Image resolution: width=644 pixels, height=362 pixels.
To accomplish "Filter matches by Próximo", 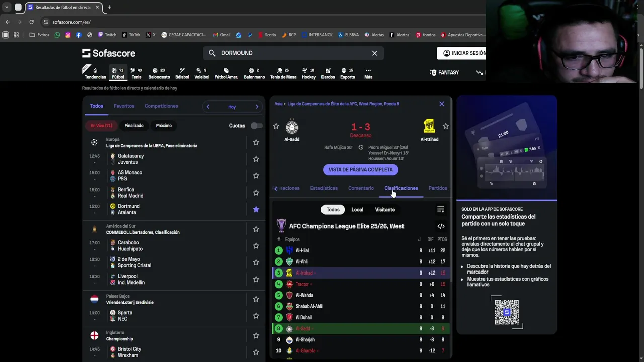I will [x=164, y=126].
